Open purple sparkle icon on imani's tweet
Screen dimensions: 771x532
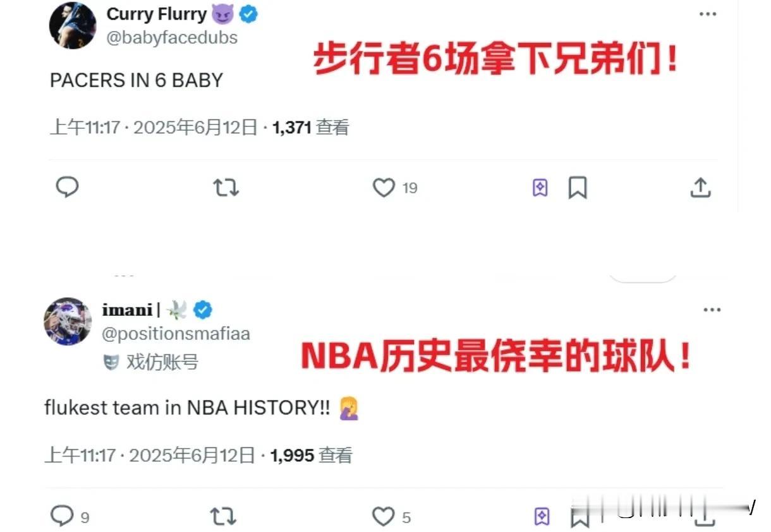(x=541, y=517)
